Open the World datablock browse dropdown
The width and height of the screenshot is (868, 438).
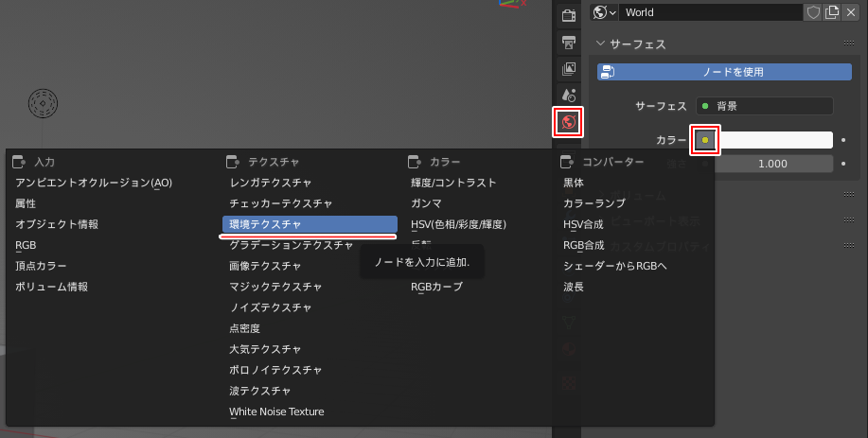point(604,12)
